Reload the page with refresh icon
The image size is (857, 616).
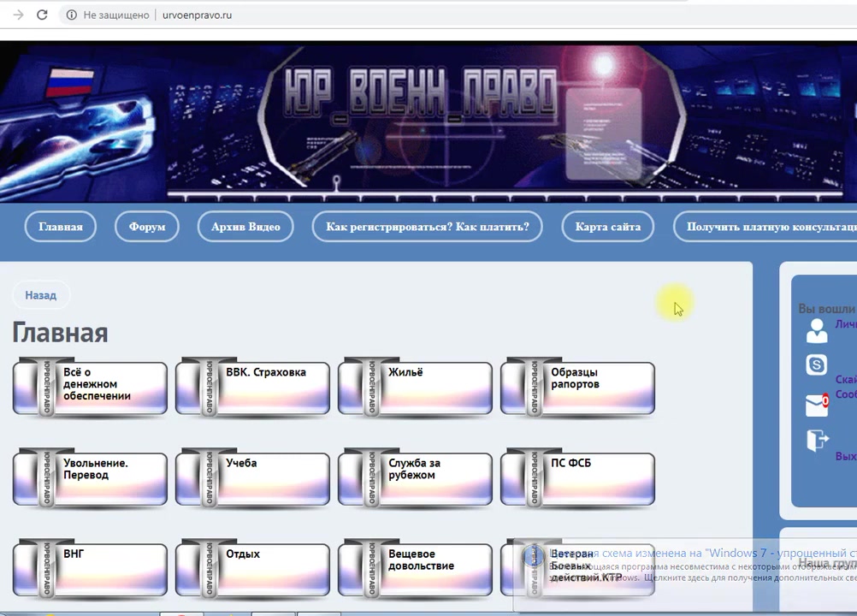pos(42,15)
